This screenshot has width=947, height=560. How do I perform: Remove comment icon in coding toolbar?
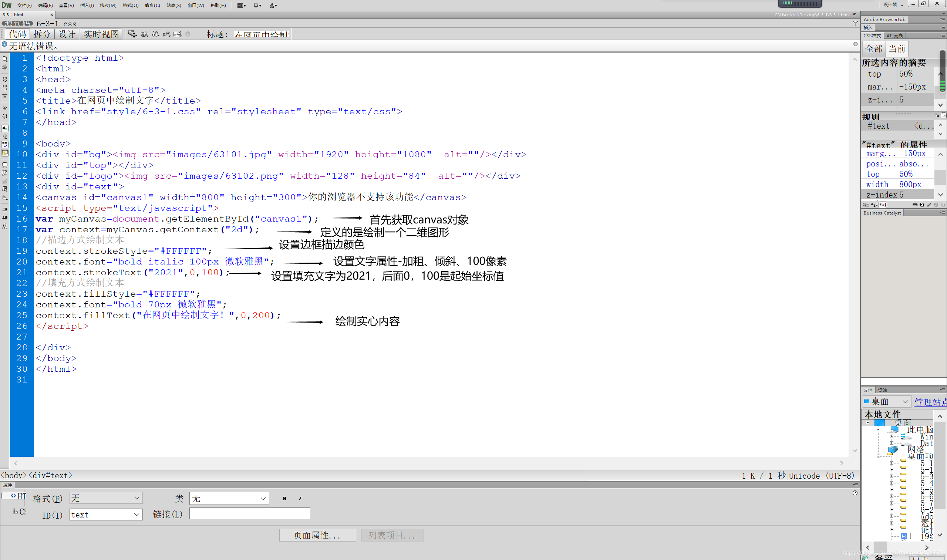pyautogui.click(x=5, y=173)
